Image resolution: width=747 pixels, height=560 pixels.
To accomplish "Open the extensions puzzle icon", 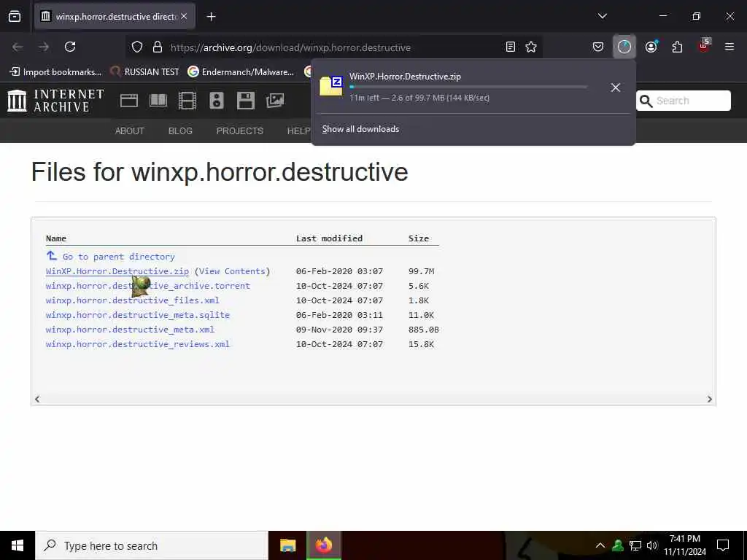I will tap(677, 47).
